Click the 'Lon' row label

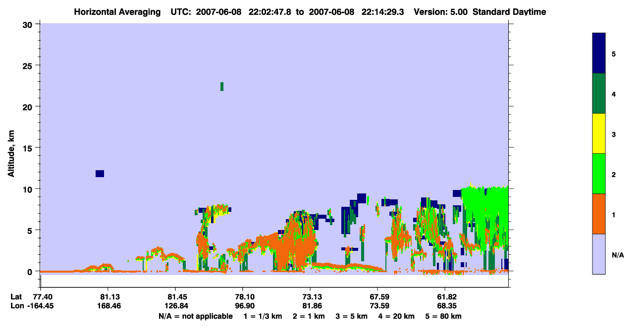16,305
